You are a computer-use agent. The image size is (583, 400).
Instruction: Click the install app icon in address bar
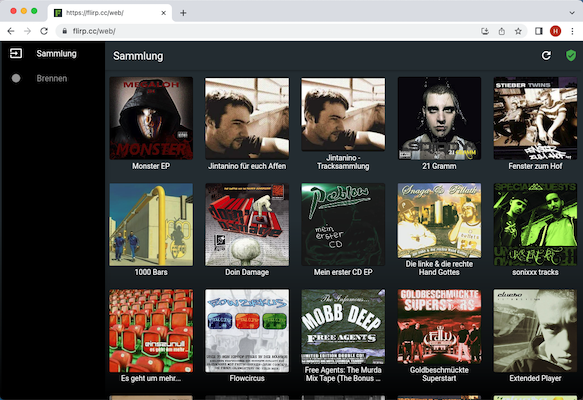coord(485,31)
